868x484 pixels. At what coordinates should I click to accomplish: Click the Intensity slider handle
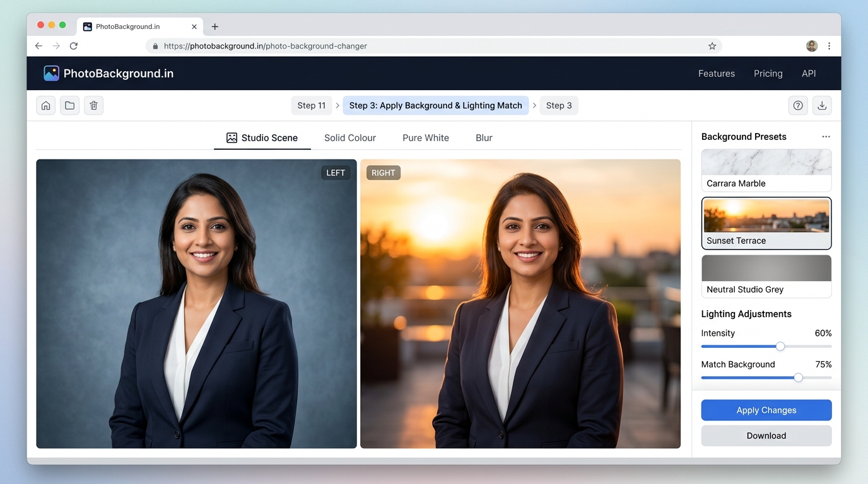click(x=780, y=346)
